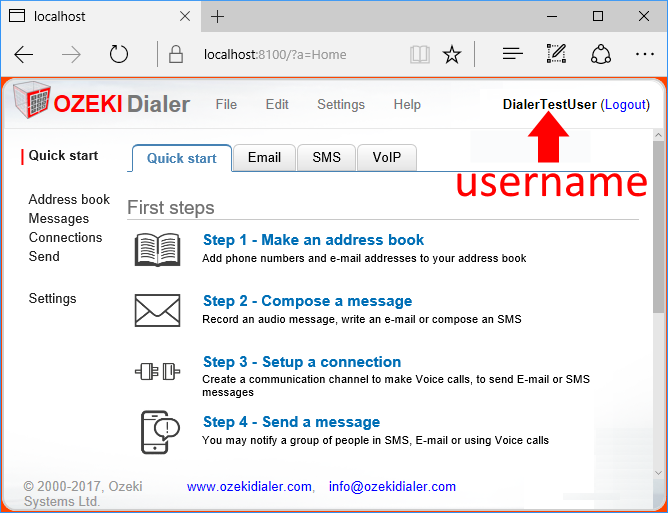This screenshot has height=513, width=668.
Task: Click the phone alert send message icon
Action: tap(158, 432)
